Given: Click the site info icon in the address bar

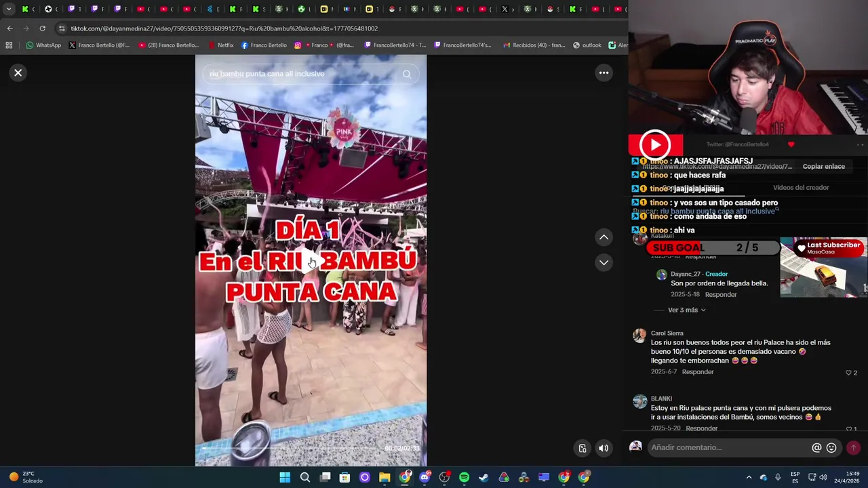Looking at the screenshot, I should click(x=62, y=28).
